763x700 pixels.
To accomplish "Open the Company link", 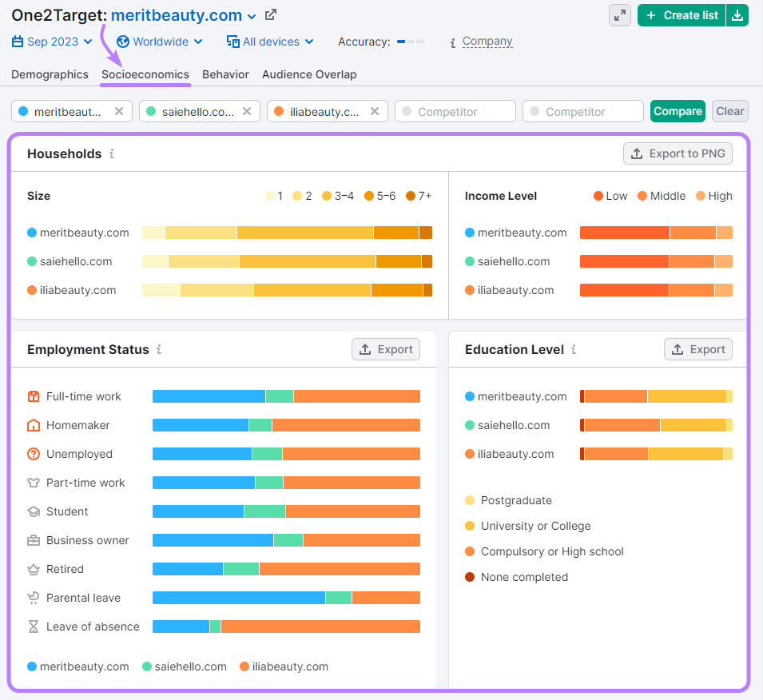I will point(487,41).
